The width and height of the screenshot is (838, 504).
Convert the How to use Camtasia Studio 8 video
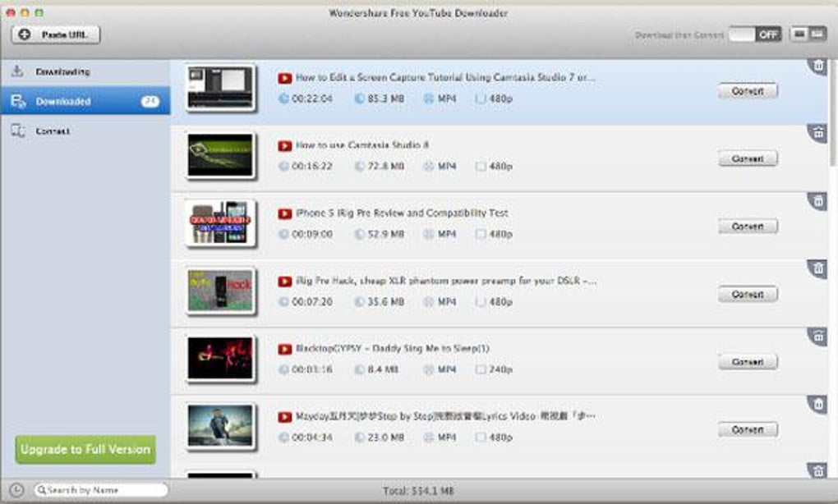coord(748,158)
